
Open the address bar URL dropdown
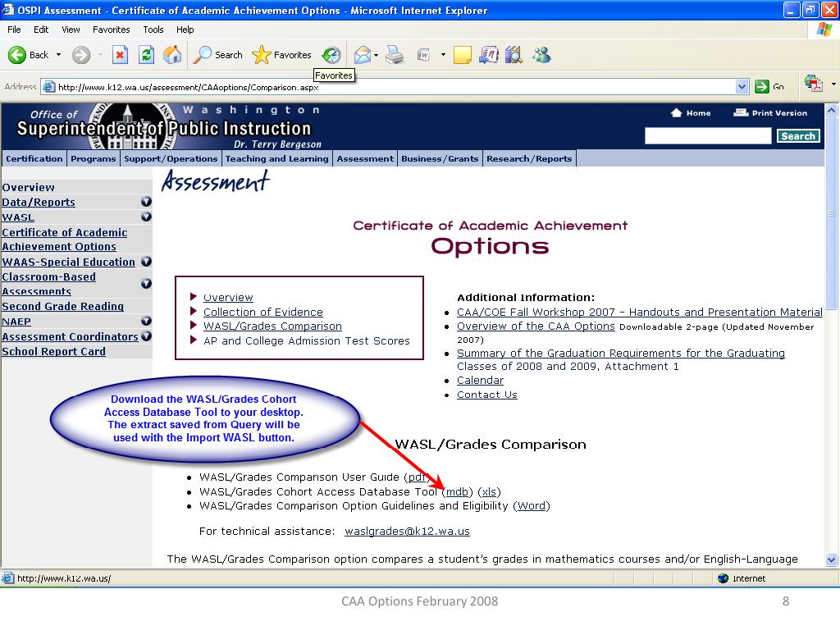(x=742, y=86)
